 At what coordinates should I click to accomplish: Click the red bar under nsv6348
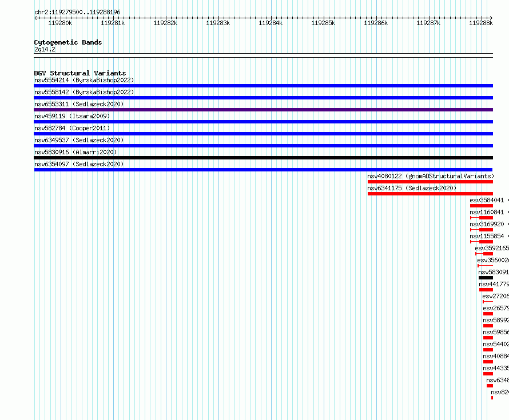pos(490,386)
